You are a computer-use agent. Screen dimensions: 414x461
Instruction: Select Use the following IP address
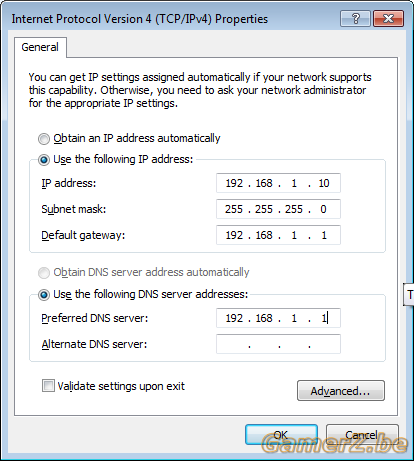[x=44, y=160]
